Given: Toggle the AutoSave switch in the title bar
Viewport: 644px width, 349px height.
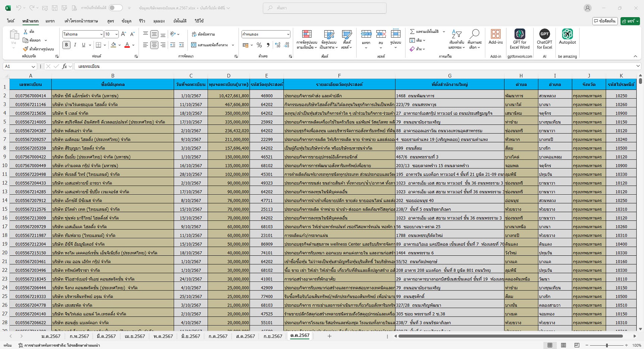Looking at the screenshot, I should coord(116,8).
